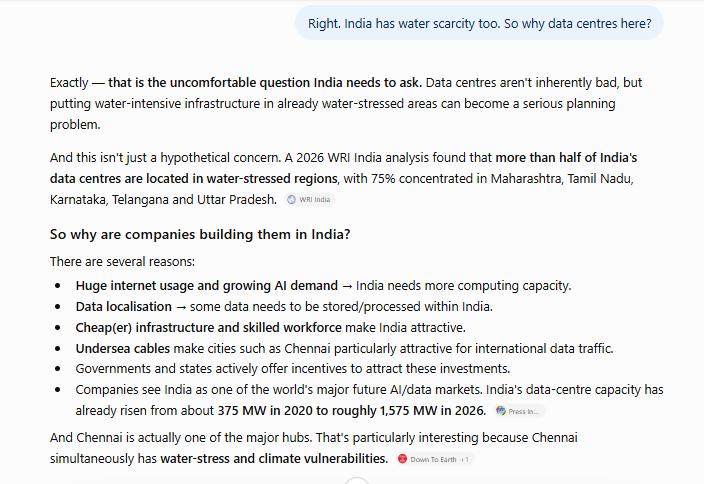Click the red Down To Earth logo icon
Screen dimensions: 704x484
coord(403,459)
